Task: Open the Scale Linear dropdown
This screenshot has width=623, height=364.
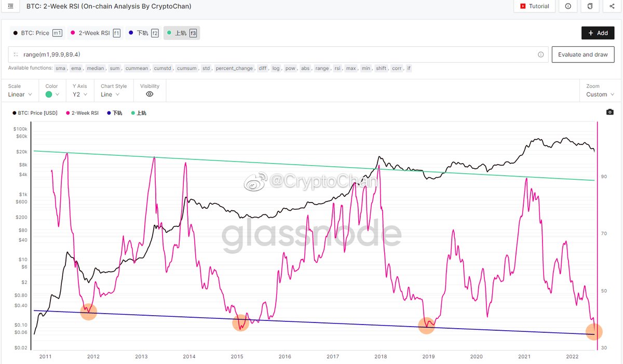Action: click(20, 95)
